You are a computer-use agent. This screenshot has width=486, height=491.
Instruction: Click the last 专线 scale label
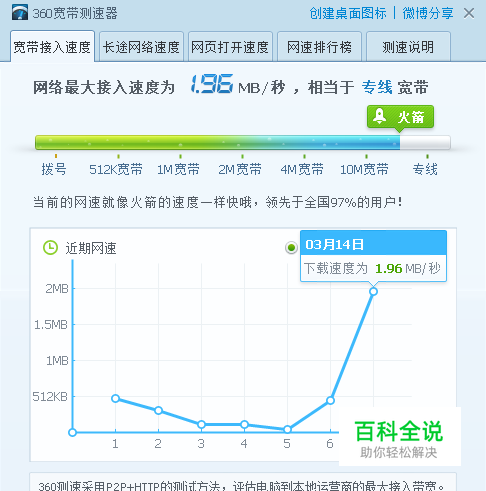pyautogui.click(x=425, y=169)
